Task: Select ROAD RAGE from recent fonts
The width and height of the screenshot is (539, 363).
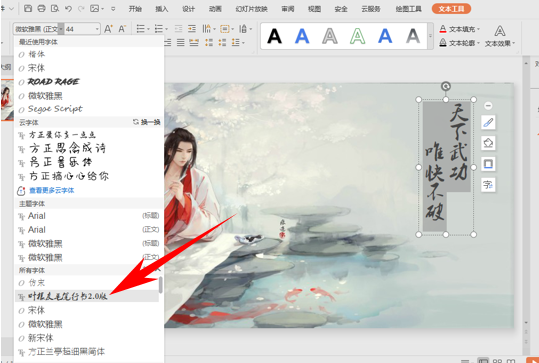Action: 53,82
